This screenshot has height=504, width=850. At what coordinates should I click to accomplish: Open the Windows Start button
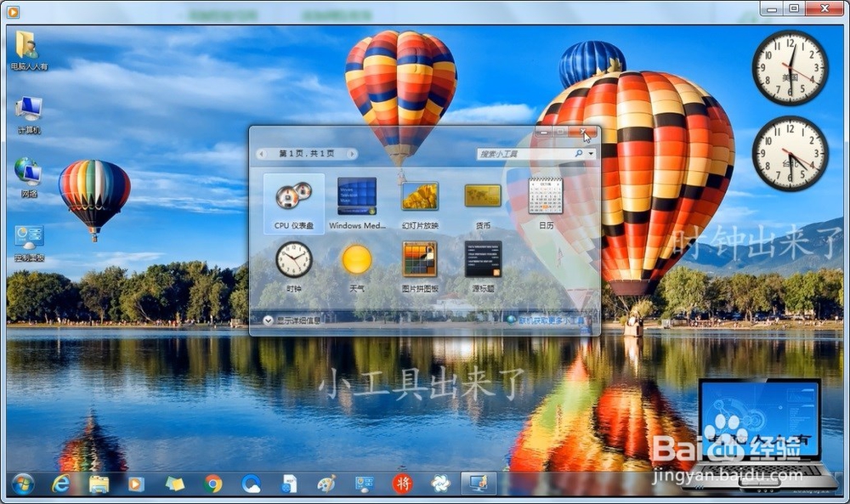[22, 484]
